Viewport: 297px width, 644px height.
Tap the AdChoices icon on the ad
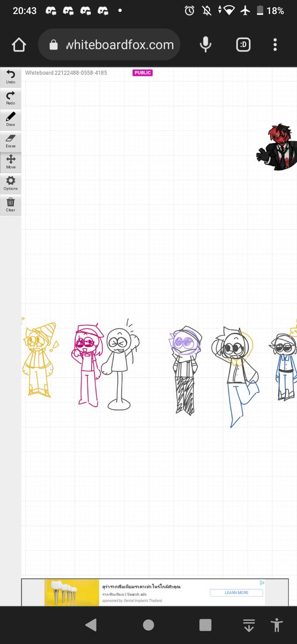point(262,583)
